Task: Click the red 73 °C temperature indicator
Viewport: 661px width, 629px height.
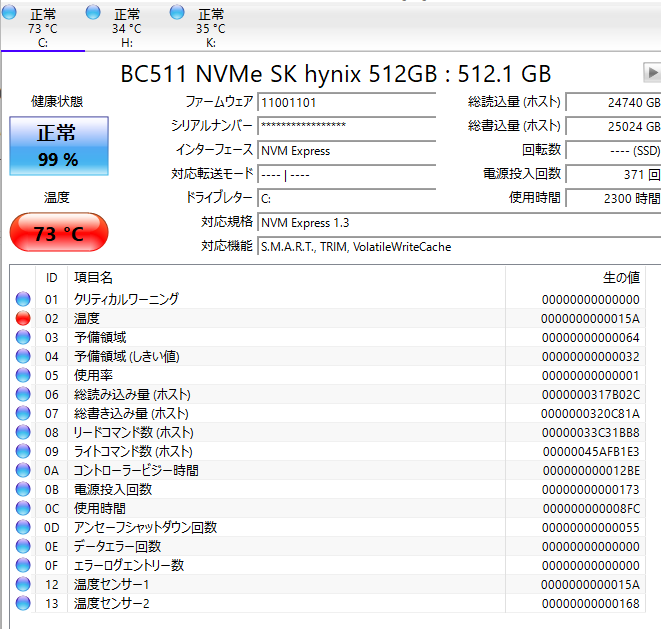Action: (x=58, y=234)
